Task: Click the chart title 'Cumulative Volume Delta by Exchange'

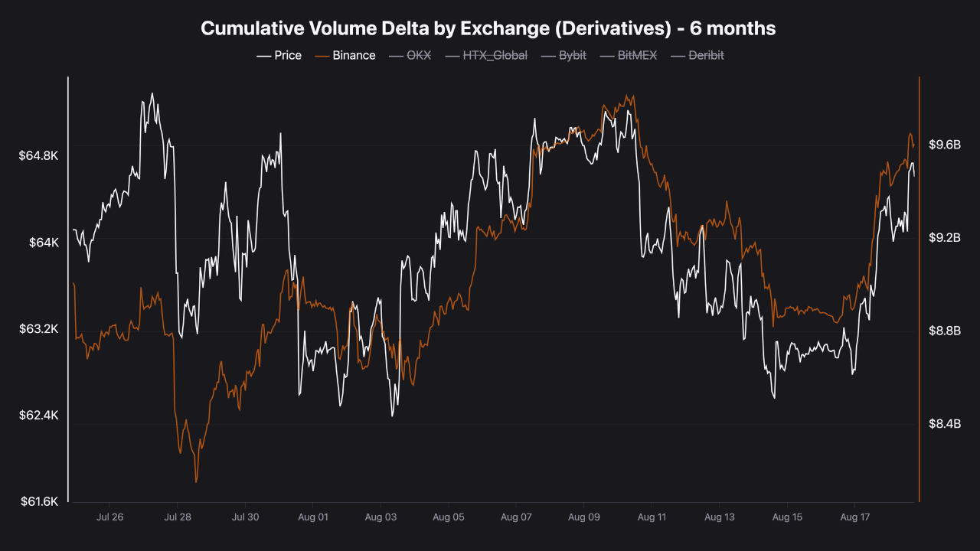Action: click(x=488, y=28)
